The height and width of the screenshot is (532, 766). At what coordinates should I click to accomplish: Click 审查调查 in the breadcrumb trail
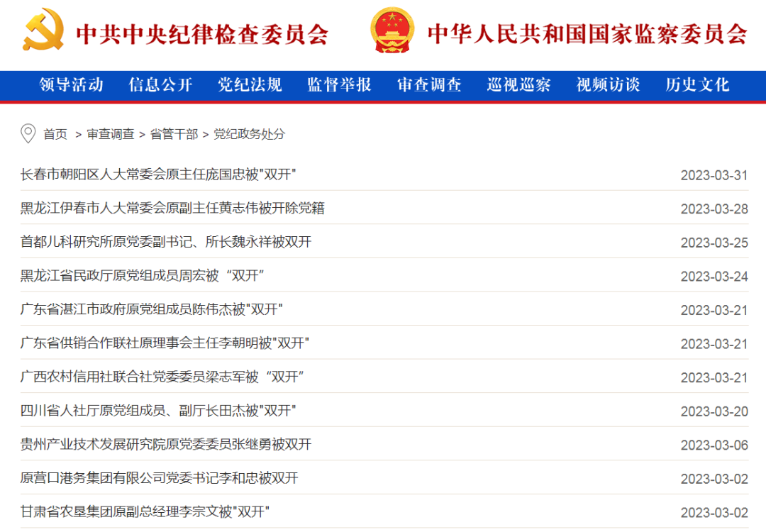(x=111, y=134)
